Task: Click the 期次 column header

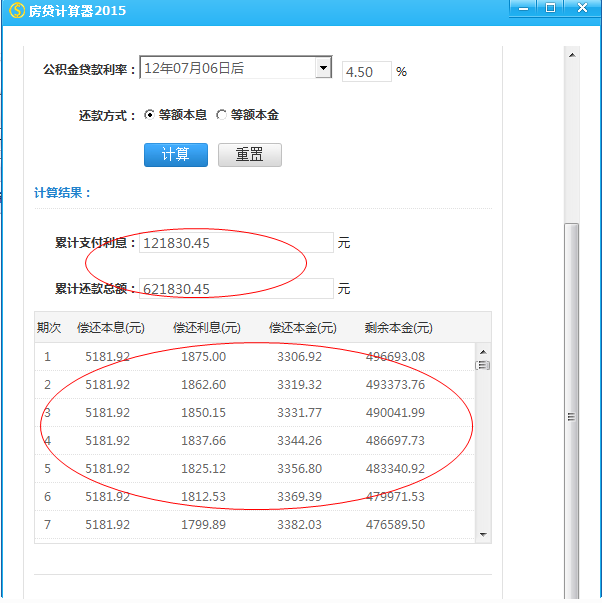Action: coord(49,328)
